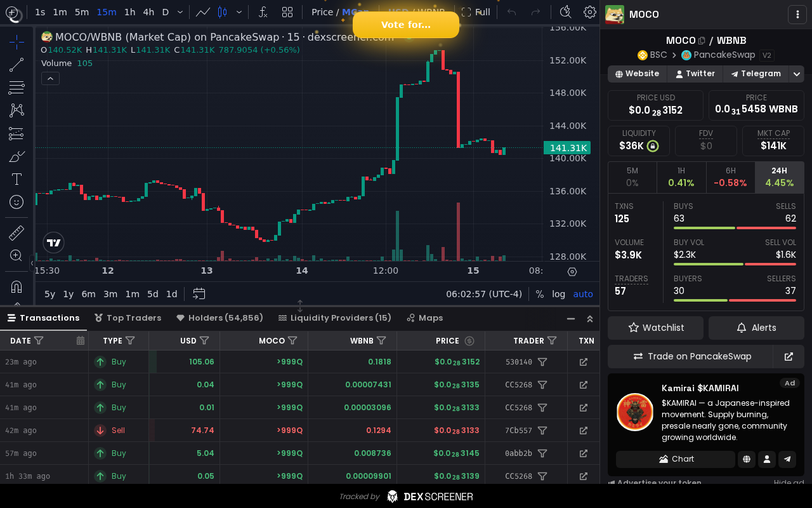Open the quick search lightbulb icon

(x=566, y=12)
